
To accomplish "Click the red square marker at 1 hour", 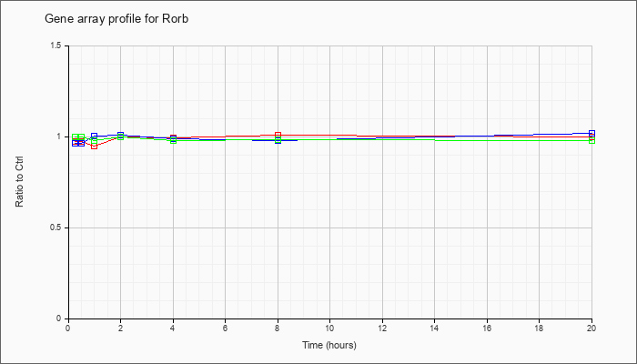I will pos(95,146).
